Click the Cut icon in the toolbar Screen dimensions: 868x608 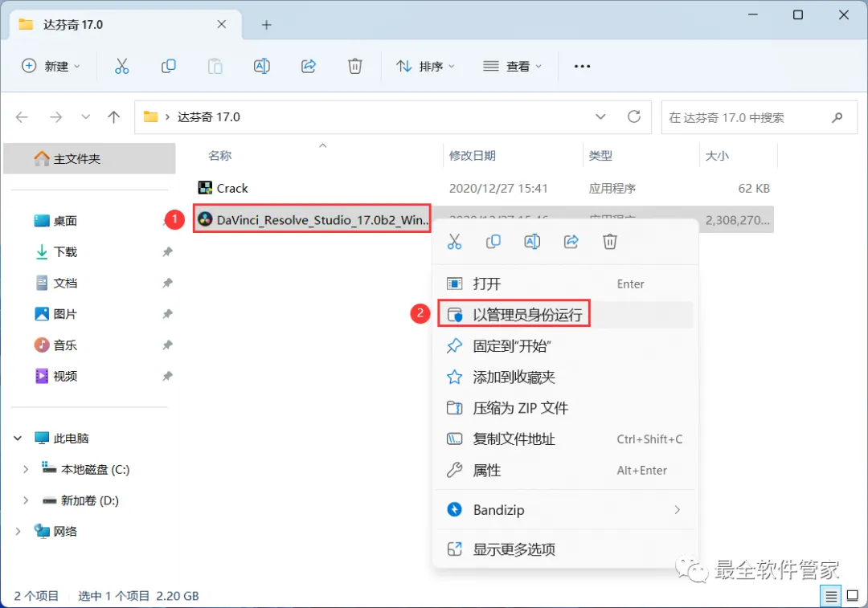(122, 67)
